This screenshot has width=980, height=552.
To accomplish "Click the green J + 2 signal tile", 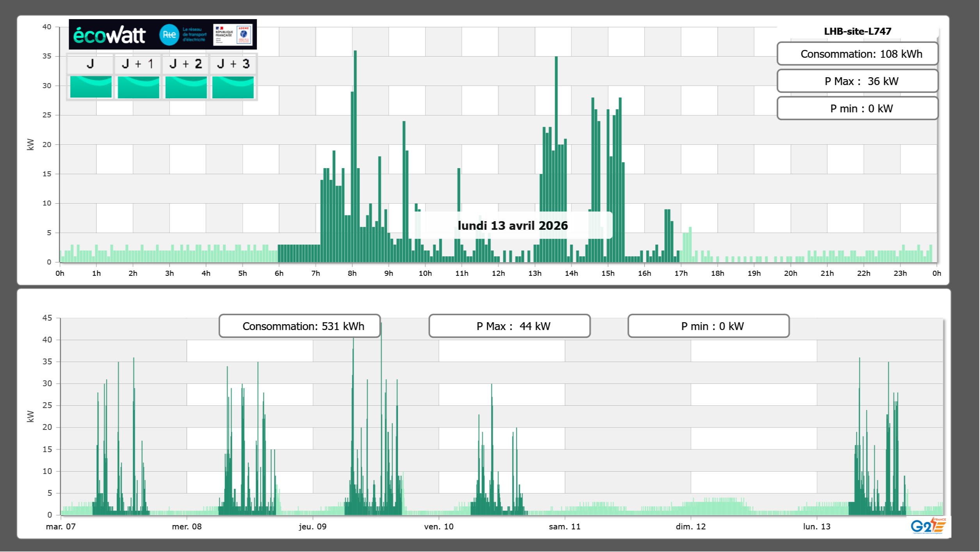I will coord(186,87).
